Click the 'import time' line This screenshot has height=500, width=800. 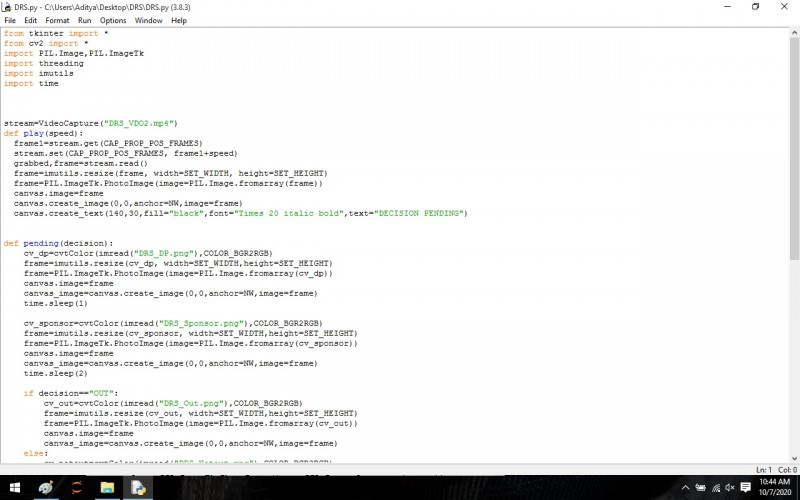(31, 83)
